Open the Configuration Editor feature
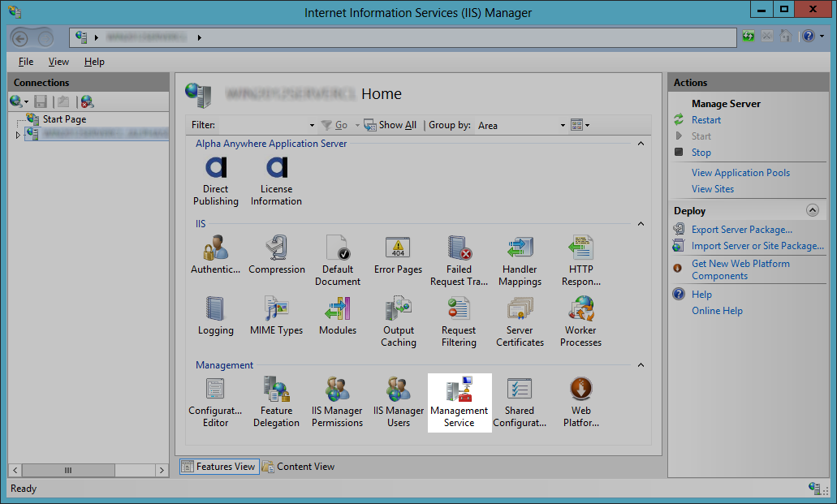The image size is (837, 504). click(216, 402)
